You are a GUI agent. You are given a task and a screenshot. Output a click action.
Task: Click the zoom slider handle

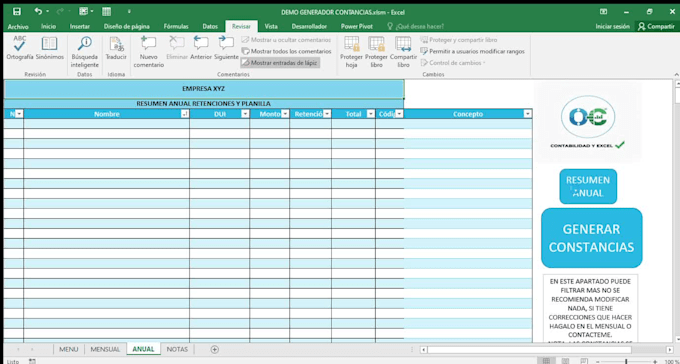click(x=626, y=361)
